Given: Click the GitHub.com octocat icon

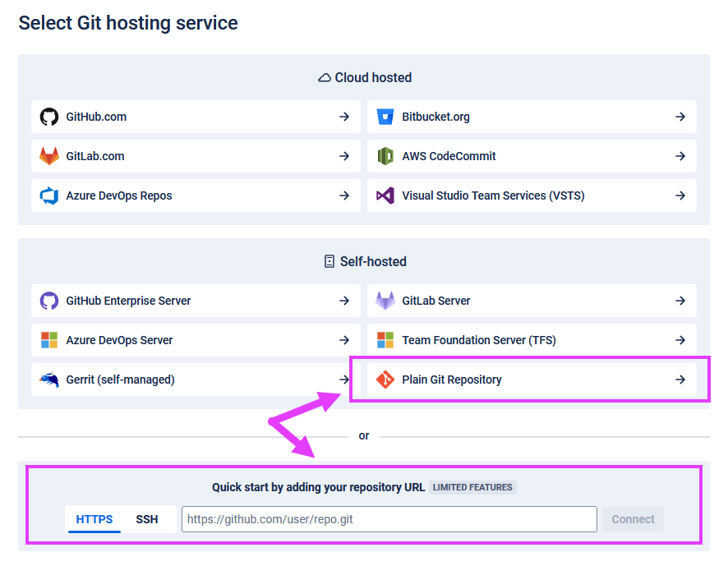Looking at the screenshot, I should [49, 117].
